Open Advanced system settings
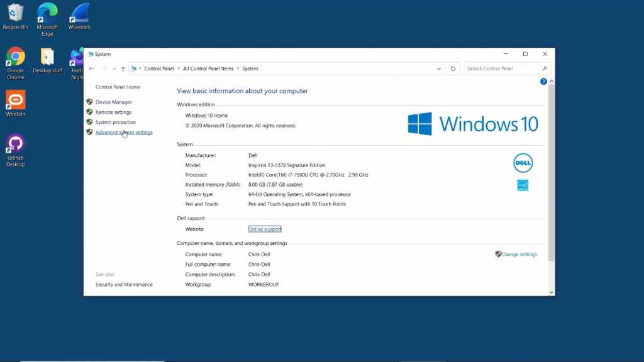 (124, 132)
